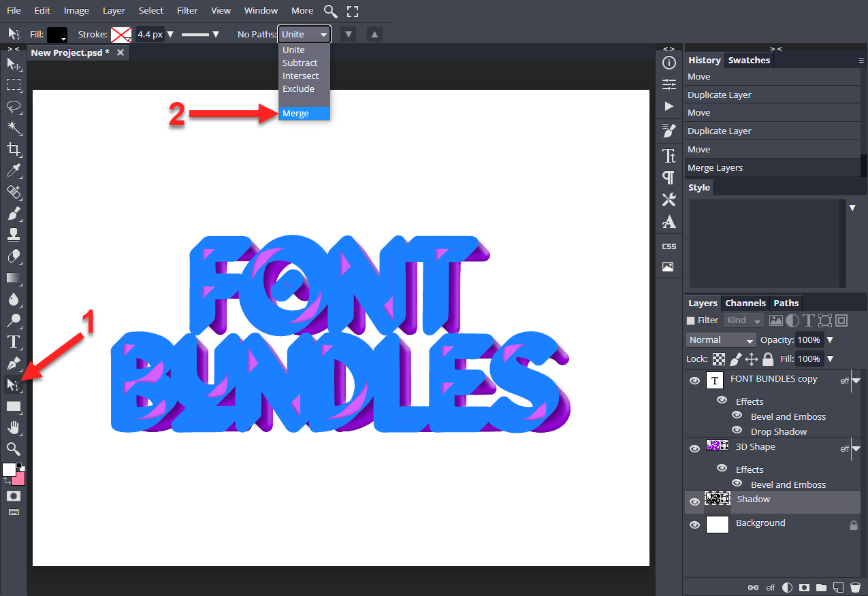Screen dimensions: 868x596
Task: Open the Stroke color swatch
Action: pos(121,35)
